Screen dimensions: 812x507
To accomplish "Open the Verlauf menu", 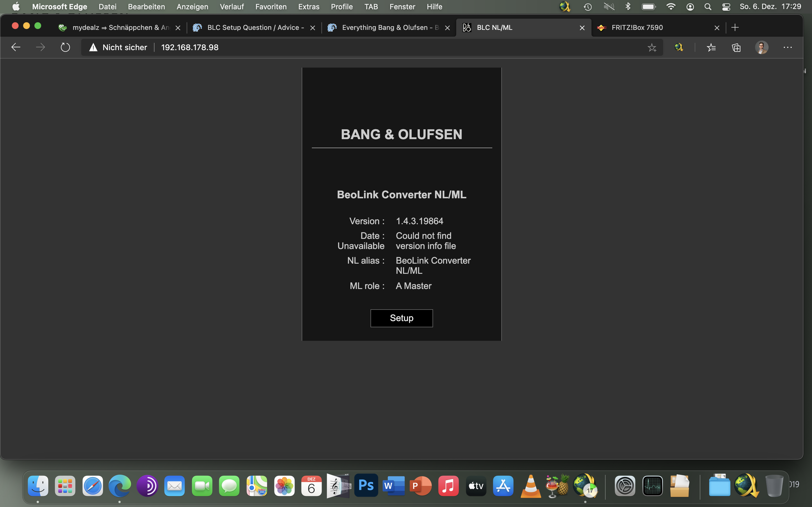I will click(x=231, y=7).
